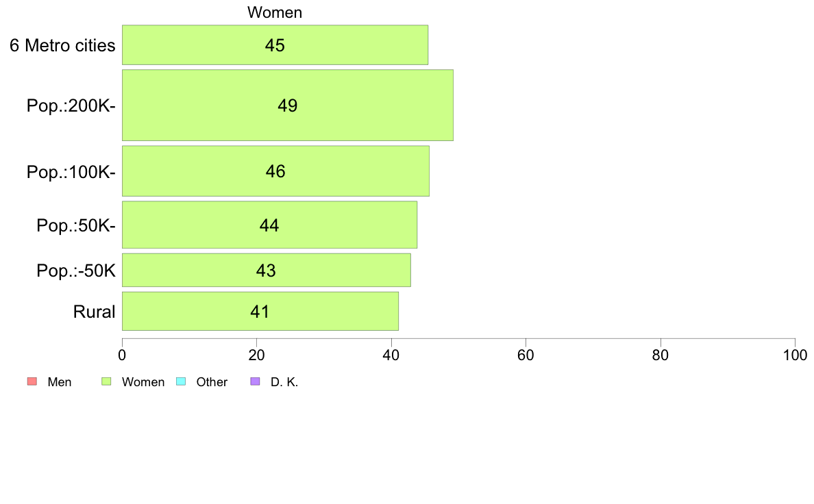The height and width of the screenshot is (504, 814).
Task: Click the 60 tick label on x-axis
Action: tap(526, 355)
